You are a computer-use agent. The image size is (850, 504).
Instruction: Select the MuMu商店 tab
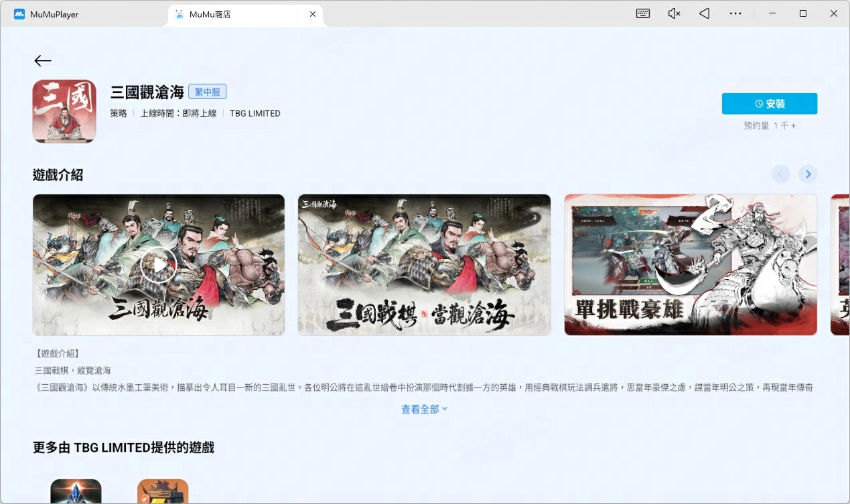[245, 14]
